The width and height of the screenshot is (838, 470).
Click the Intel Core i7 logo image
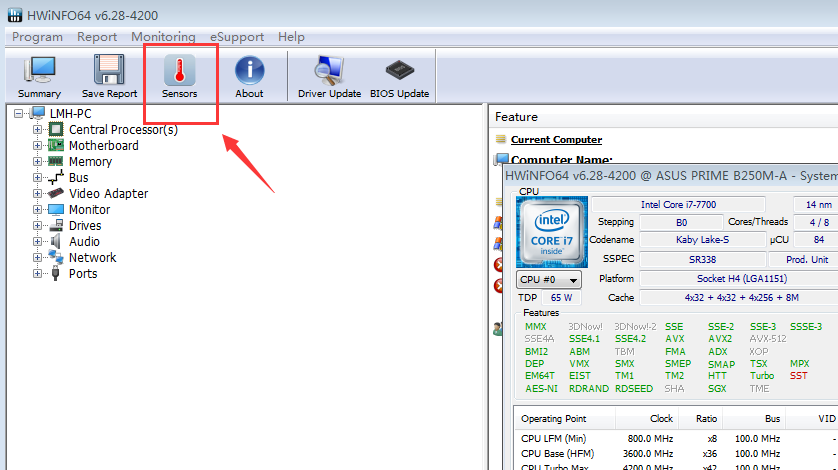[x=552, y=232]
